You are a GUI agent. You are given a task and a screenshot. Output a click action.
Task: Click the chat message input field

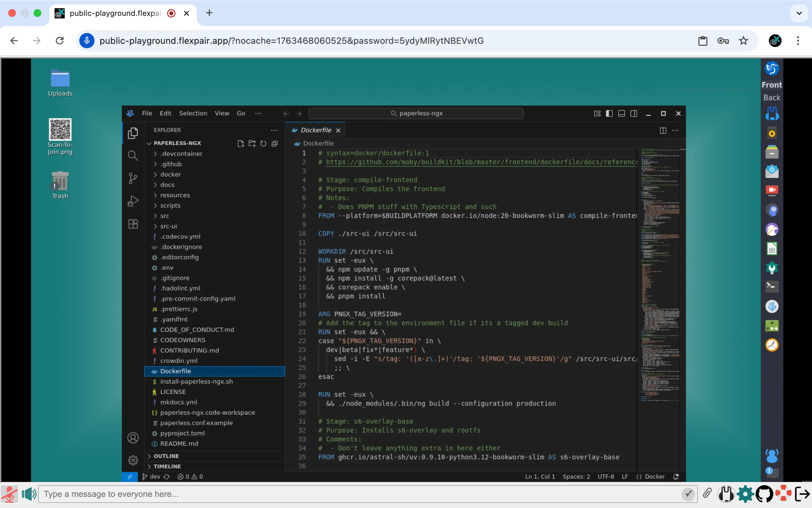368,494
